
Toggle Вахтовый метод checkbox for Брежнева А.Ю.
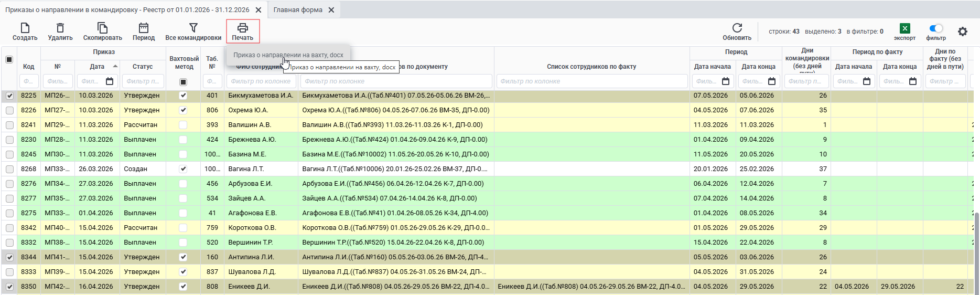(x=183, y=140)
